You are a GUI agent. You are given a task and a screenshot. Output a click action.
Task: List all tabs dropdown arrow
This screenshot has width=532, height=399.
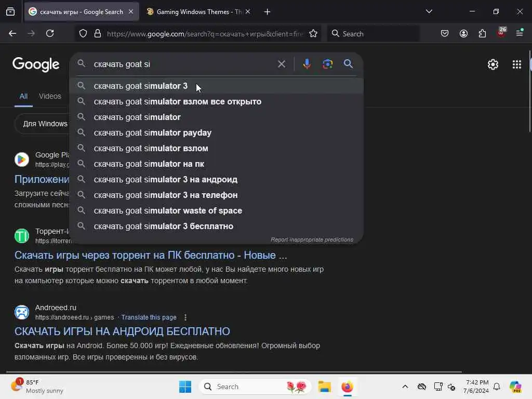click(x=429, y=11)
